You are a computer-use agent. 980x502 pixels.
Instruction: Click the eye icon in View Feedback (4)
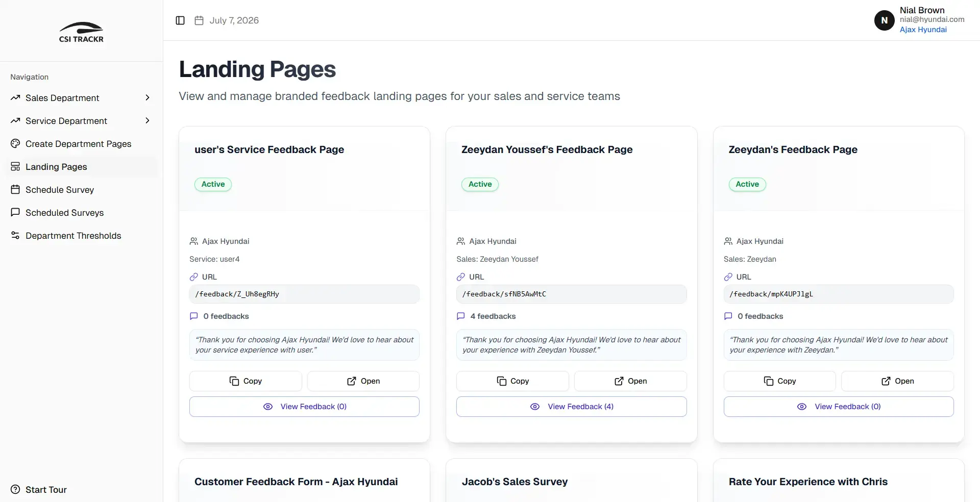click(535, 407)
